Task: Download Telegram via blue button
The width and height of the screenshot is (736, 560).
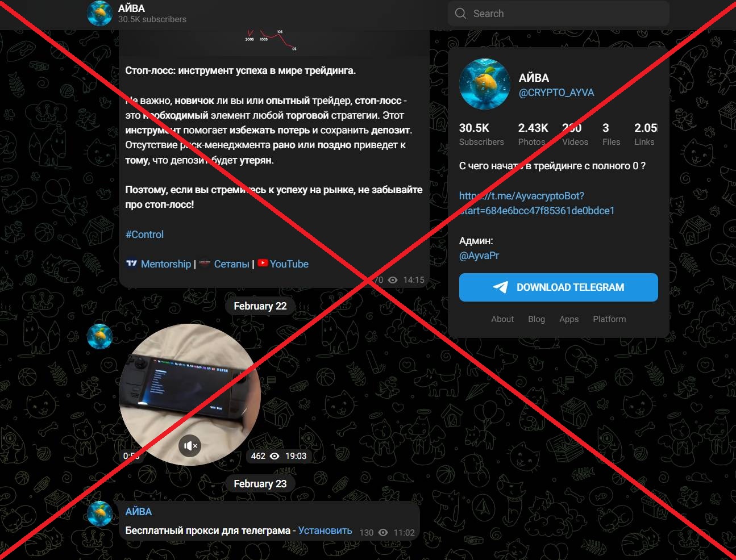Action: tap(558, 287)
